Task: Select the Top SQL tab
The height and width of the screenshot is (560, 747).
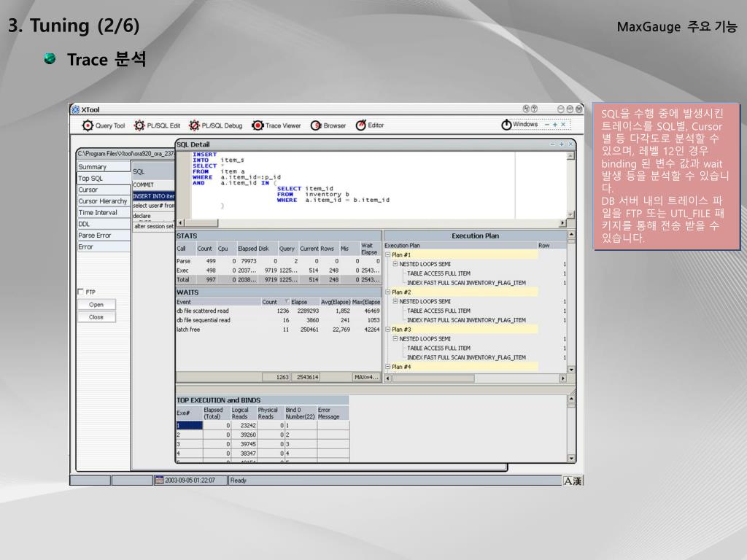Action: [x=104, y=178]
